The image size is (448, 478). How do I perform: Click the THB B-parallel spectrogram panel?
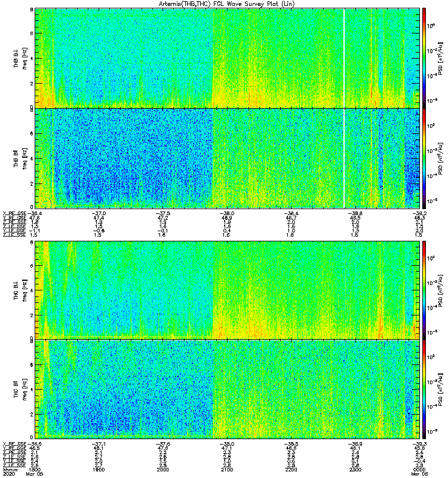point(228,158)
